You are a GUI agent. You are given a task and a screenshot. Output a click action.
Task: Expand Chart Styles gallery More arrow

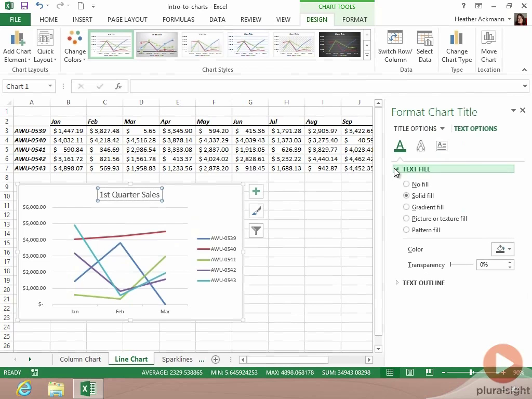tap(367, 55)
